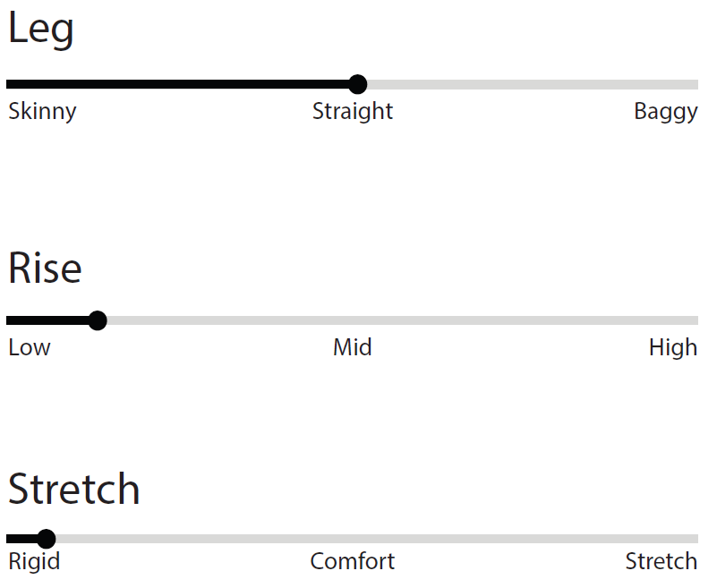
Task: Click the Leg slider handle at Straight
Action: click(x=357, y=84)
